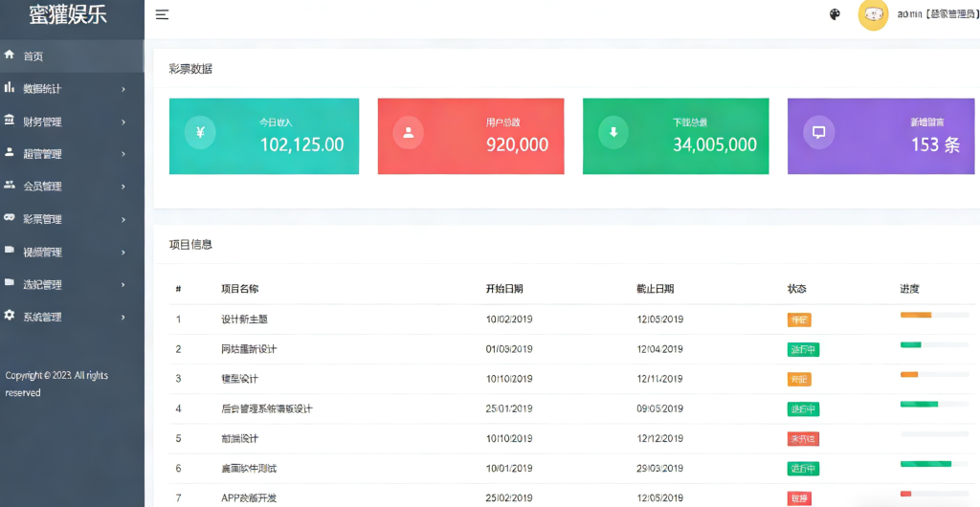The width and height of the screenshot is (980, 507).
Task: Click the admin avatar picture
Action: pyautogui.click(x=873, y=14)
